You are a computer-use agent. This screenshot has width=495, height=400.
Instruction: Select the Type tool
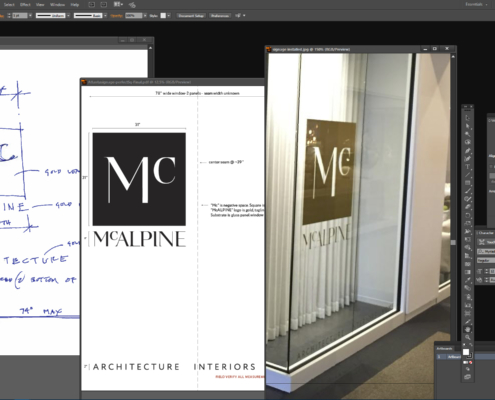(468, 167)
